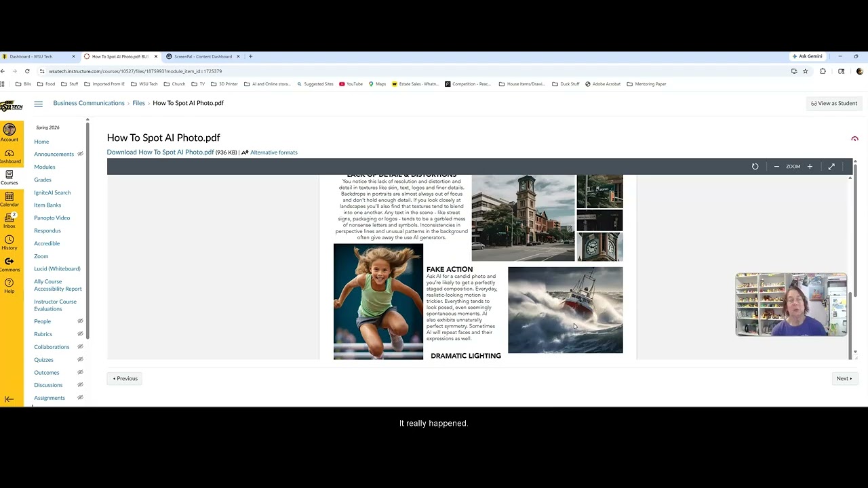The width and height of the screenshot is (868, 488).
Task: Go to Business Communications breadcrumb
Action: (x=89, y=103)
